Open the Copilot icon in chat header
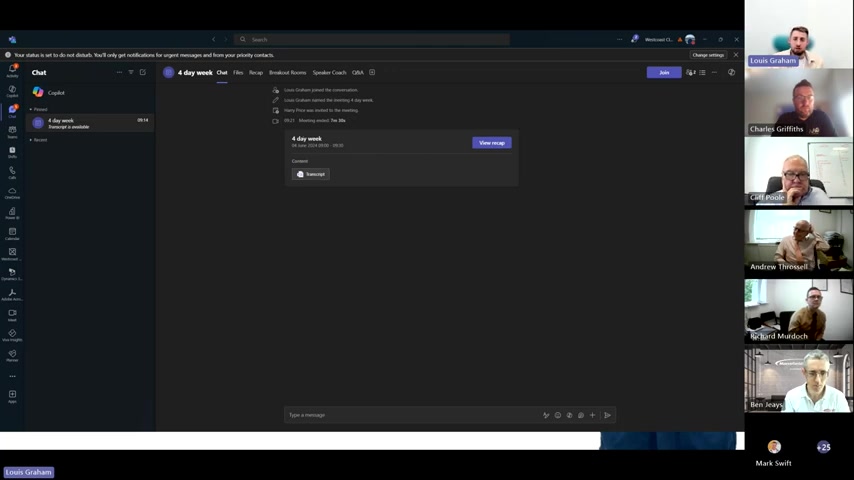The width and height of the screenshot is (854, 480). coord(731,72)
